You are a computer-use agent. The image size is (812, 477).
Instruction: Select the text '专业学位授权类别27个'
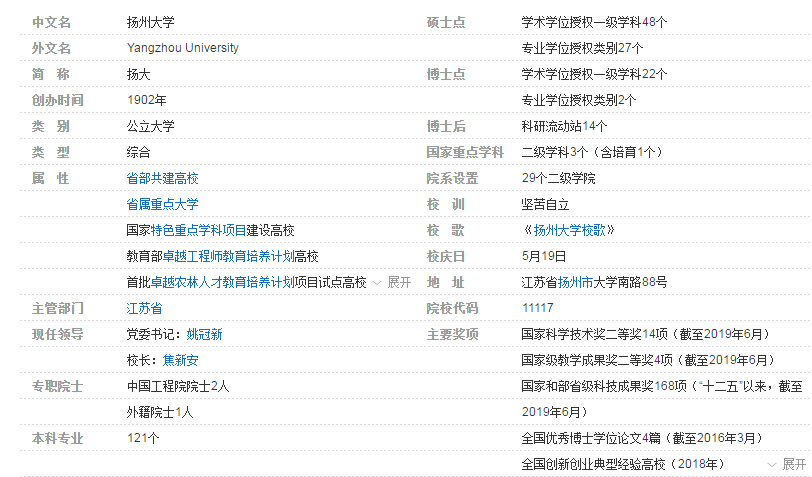[582, 48]
